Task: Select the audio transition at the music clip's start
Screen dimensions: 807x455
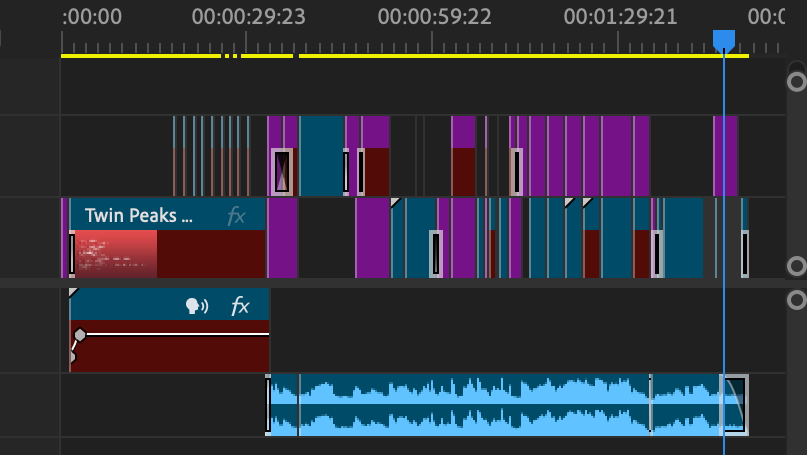Action: coord(268,405)
